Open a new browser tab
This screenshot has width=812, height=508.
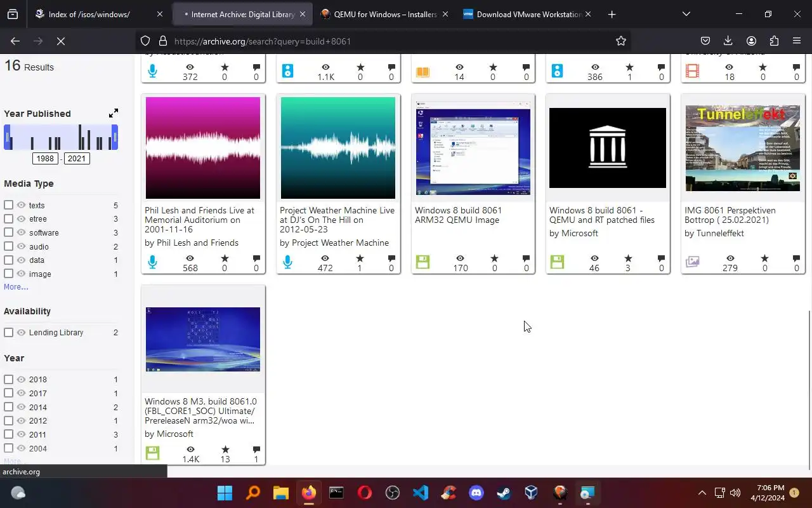(x=612, y=14)
